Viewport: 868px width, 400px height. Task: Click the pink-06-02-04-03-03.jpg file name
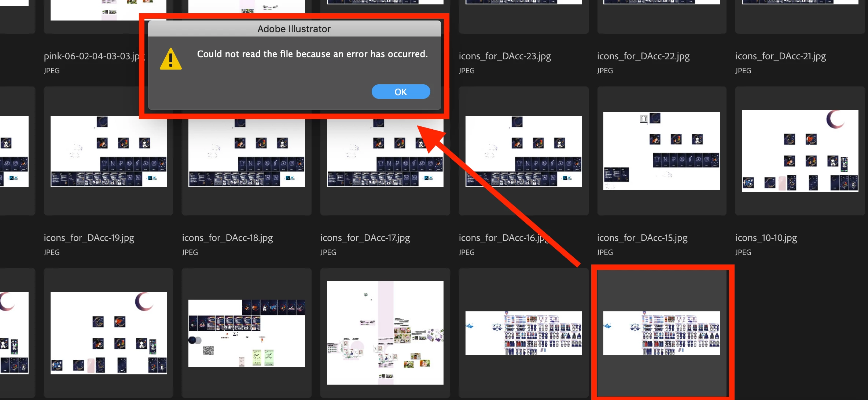92,56
